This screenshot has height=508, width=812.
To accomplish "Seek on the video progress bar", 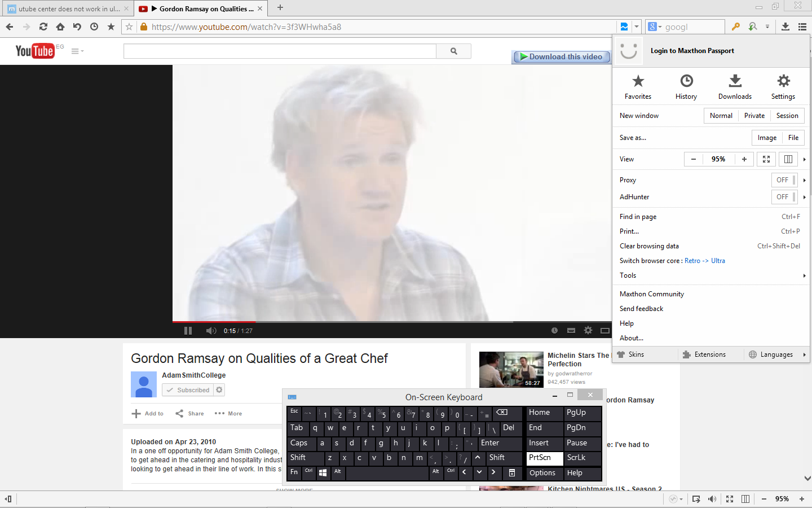I will point(392,322).
